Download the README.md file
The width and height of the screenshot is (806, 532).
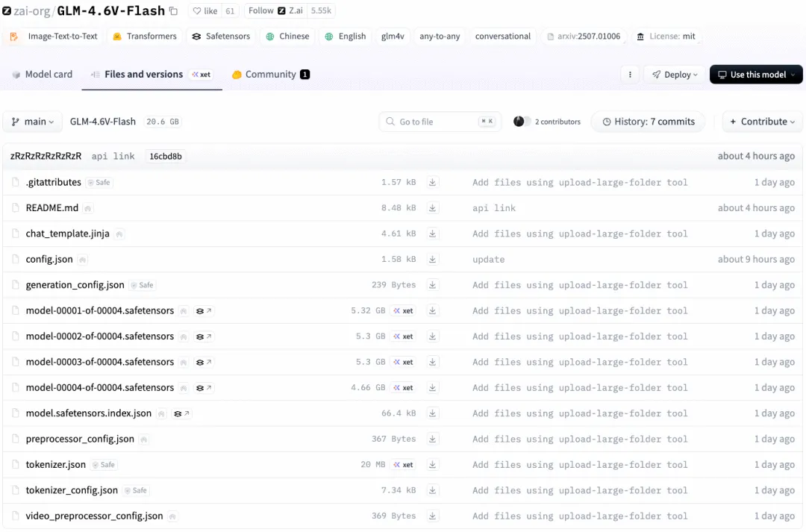click(432, 208)
